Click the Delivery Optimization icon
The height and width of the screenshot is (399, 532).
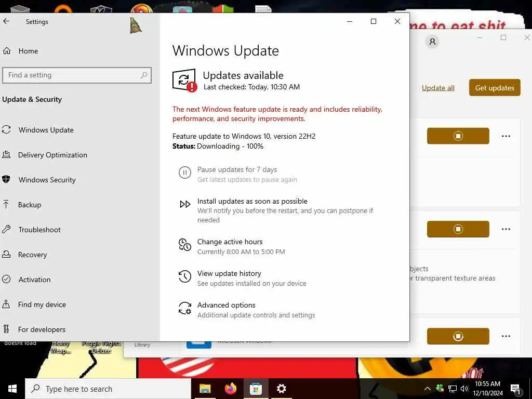(6, 155)
